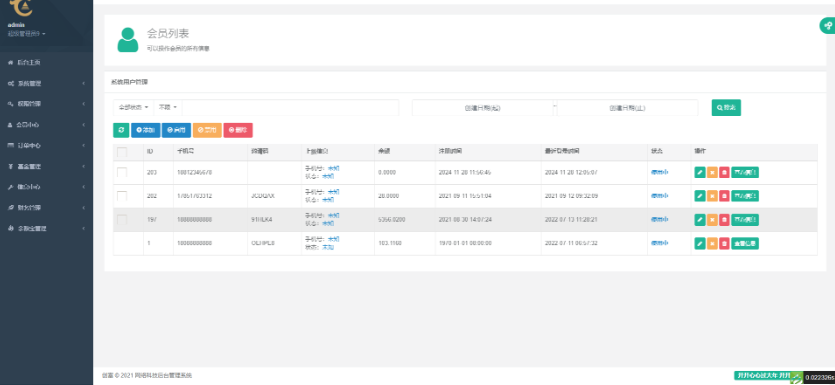
Task: Delete member ID 1 using red trash icon
Action: (x=724, y=243)
